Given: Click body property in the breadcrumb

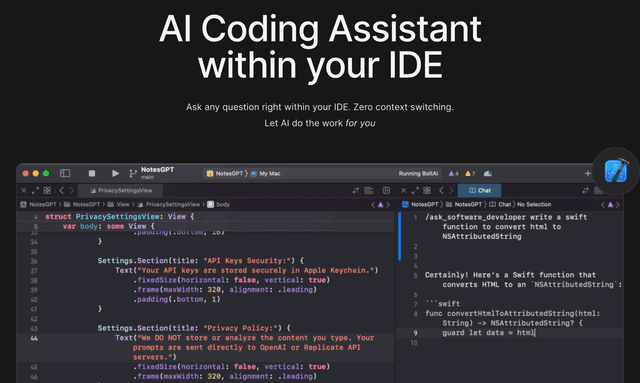Looking at the screenshot, I should tap(218, 204).
